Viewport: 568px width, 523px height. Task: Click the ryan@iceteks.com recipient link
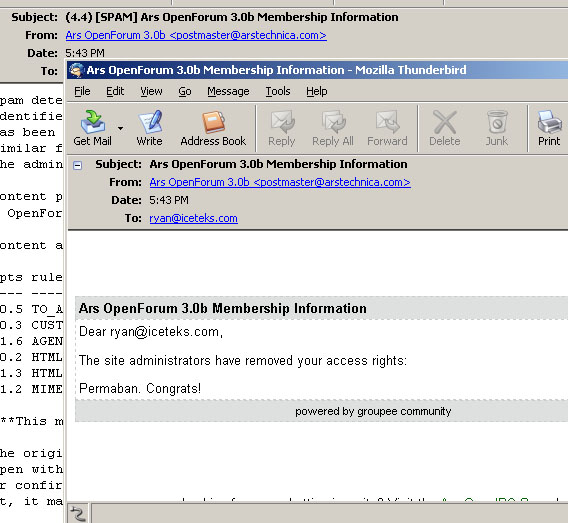pos(193,218)
